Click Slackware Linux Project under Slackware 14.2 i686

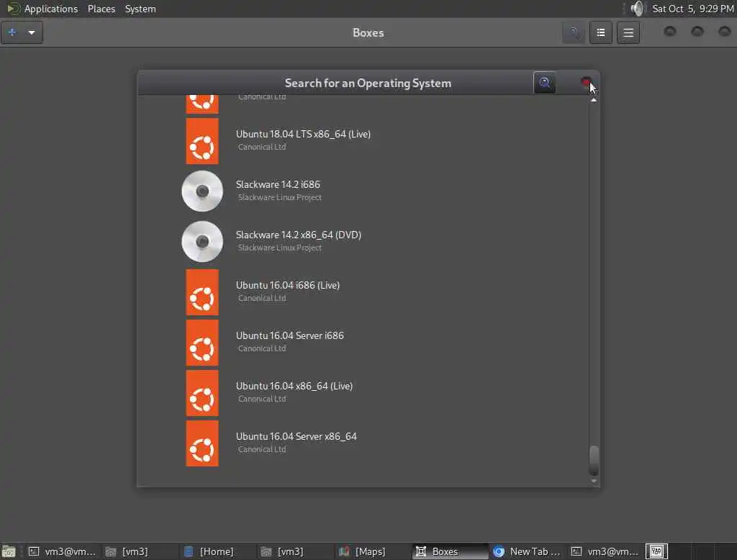[280, 197]
